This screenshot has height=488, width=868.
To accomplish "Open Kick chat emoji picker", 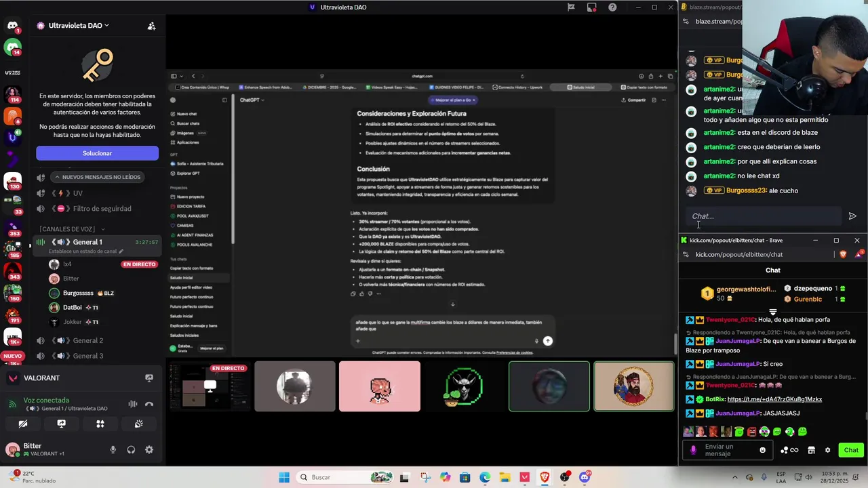I will click(x=762, y=450).
